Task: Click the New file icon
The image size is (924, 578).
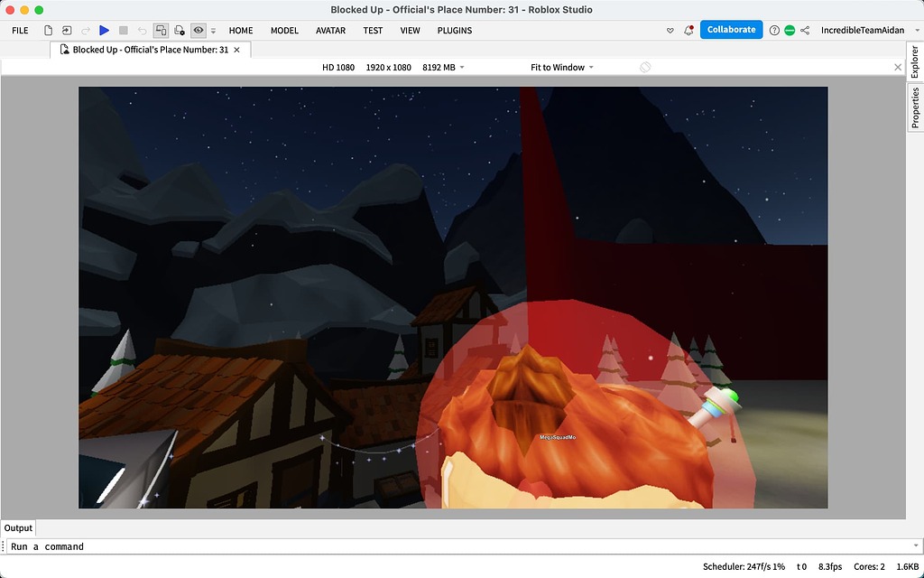Action: 49,30
